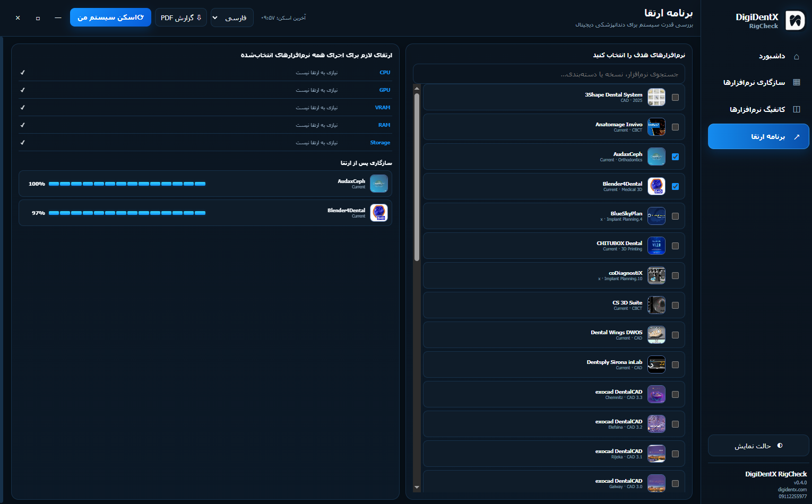
Task: Click the CPU upgrade row label
Action: [x=385, y=72]
